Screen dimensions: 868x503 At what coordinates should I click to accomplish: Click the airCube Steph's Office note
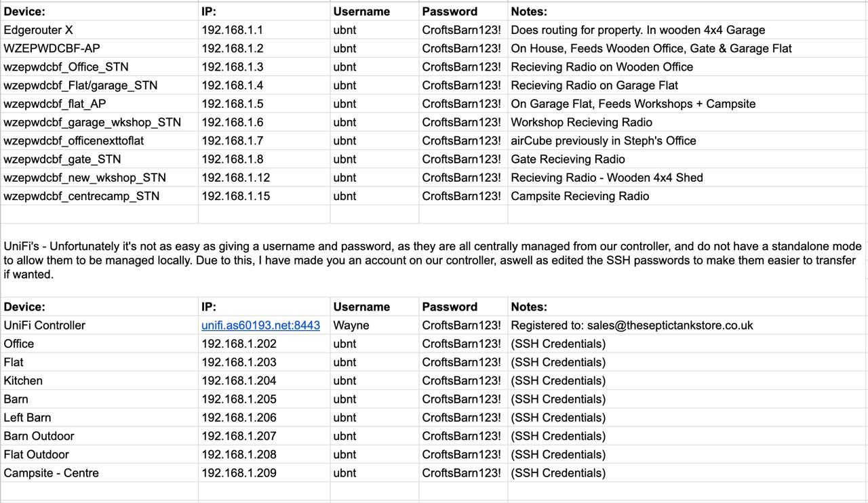coord(603,140)
